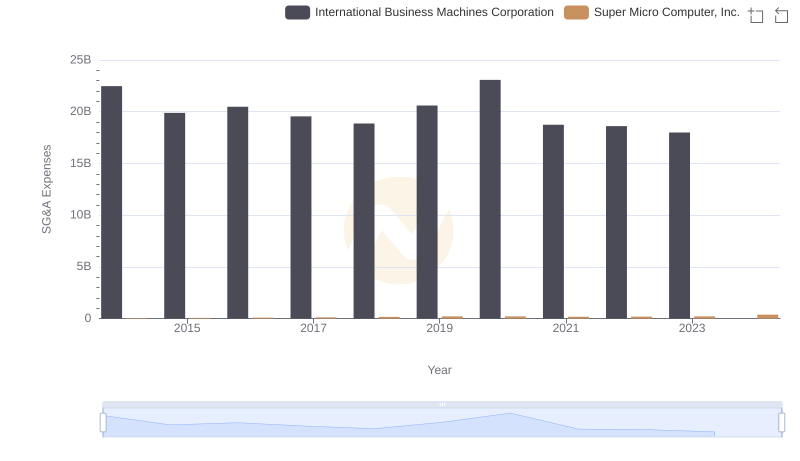Click the area preview inside the range slider
This screenshot has width=800, height=461.
[x=442, y=423]
